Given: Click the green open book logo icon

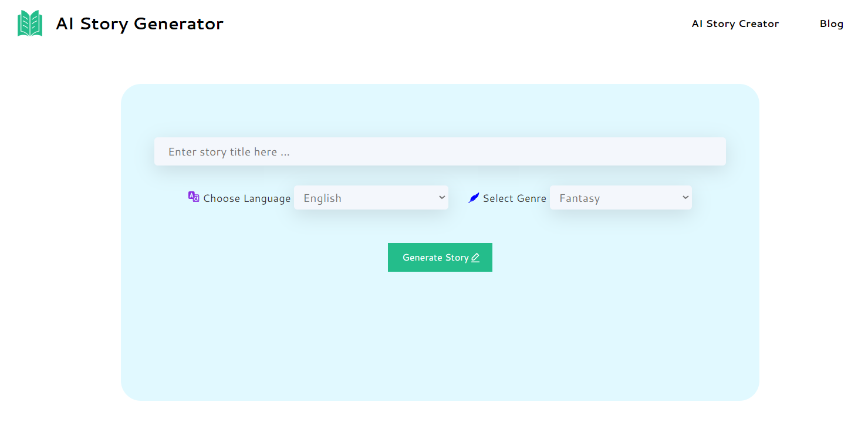Looking at the screenshot, I should click(x=30, y=23).
